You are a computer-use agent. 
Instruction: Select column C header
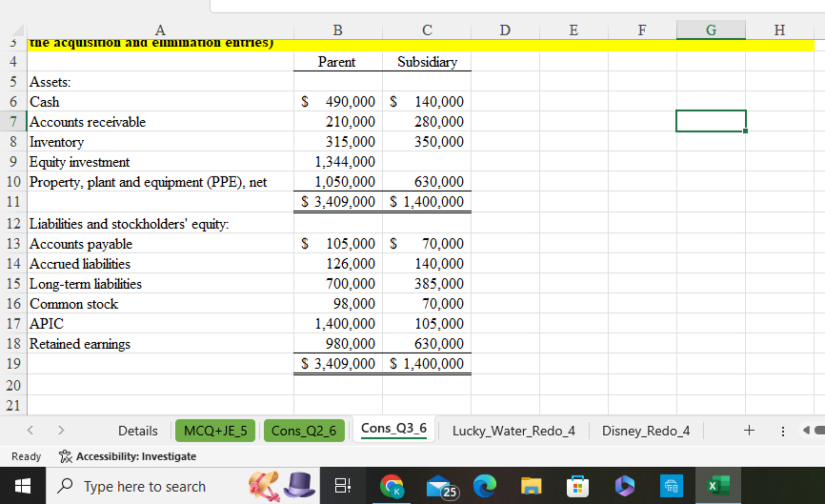pyautogui.click(x=427, y=30)
